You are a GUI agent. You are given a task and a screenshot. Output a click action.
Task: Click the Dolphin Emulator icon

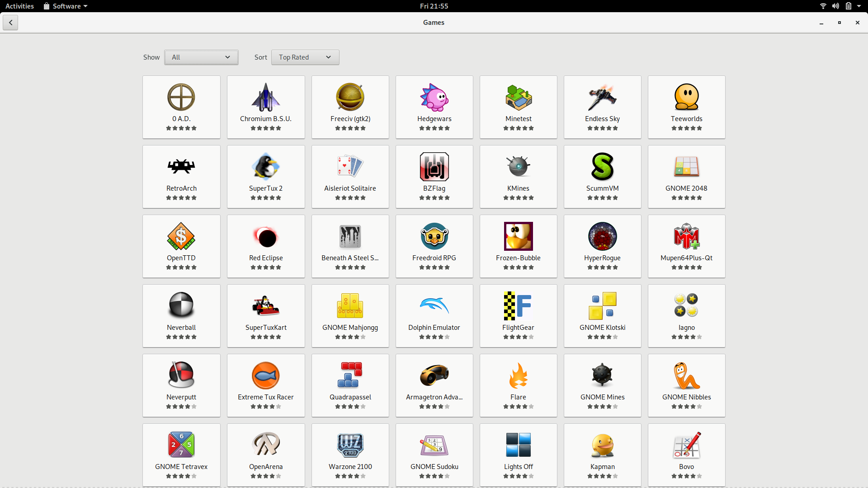coord(434,306)
